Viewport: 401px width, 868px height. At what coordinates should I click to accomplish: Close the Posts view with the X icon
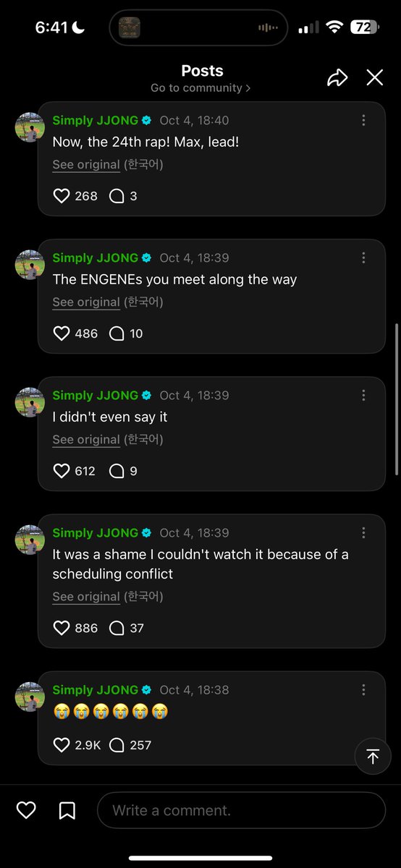[x=374, y=77]
